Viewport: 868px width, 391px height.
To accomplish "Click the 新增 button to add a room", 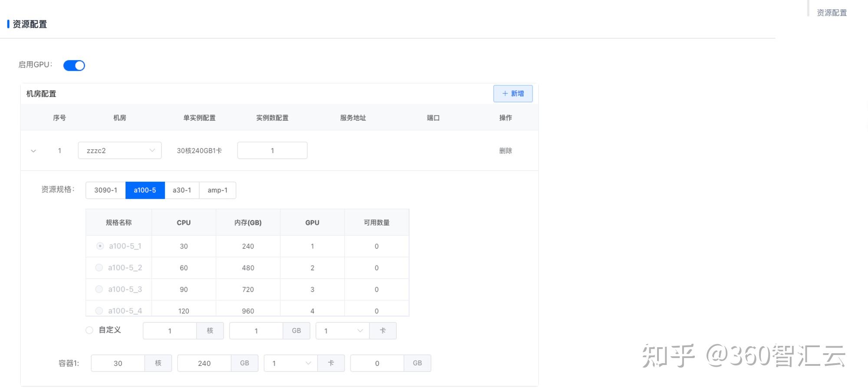I will pos(513,94).
